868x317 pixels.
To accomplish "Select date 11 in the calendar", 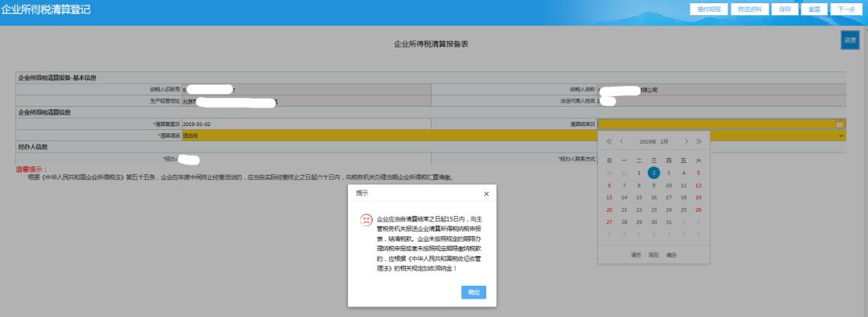I will coord(684,185).
